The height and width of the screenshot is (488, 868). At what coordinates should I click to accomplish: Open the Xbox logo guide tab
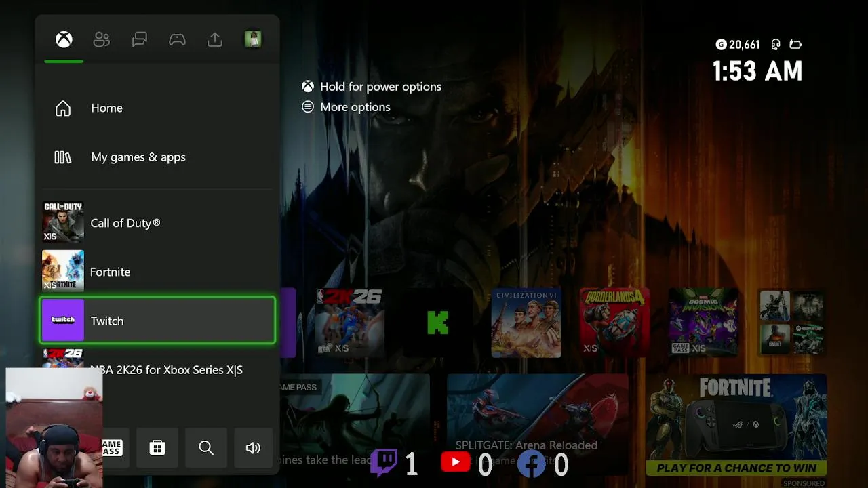(x=64, y=40)
